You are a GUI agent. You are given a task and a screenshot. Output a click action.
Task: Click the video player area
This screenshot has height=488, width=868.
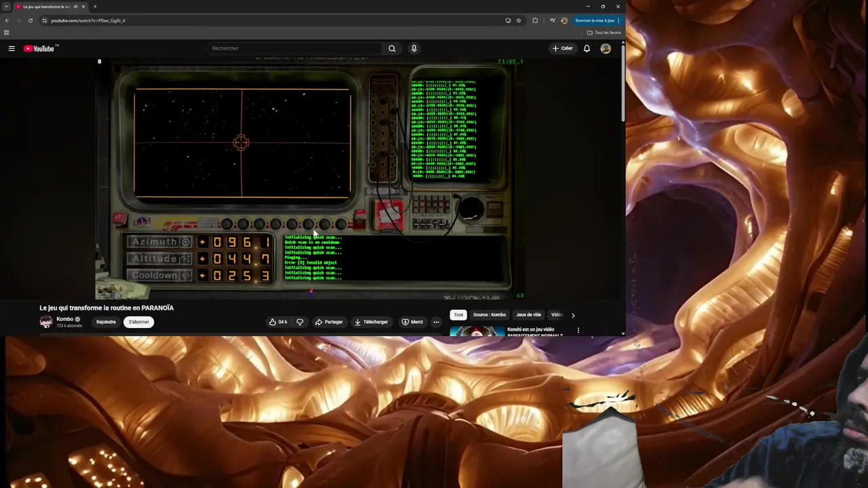(311, 180)
